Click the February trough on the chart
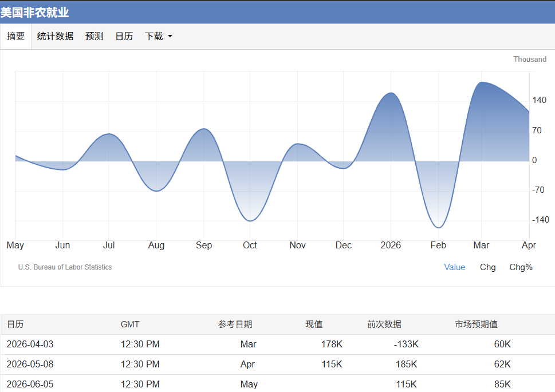555x392 pixels. click(x=439, y=228)
